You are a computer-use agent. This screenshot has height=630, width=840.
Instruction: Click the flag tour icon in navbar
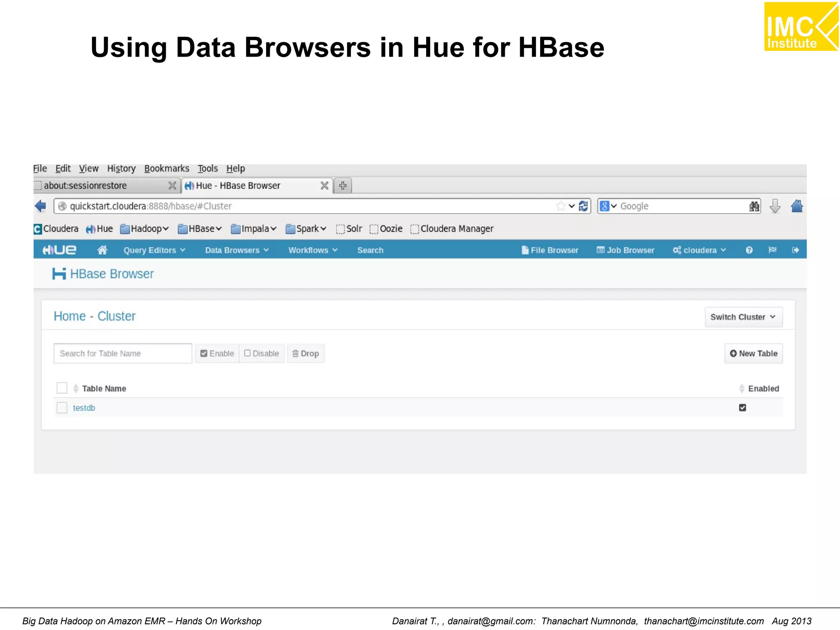pyautogui.click(x=772, y=250)
